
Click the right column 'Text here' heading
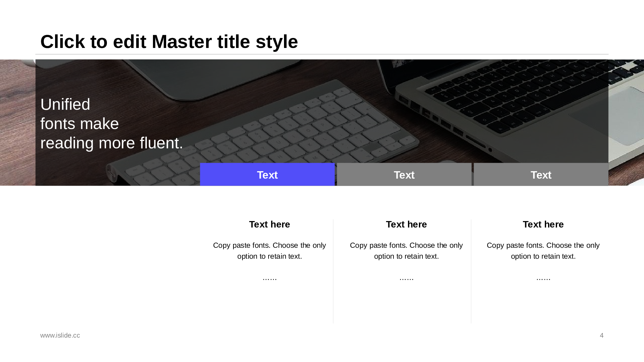pos(543,224)
